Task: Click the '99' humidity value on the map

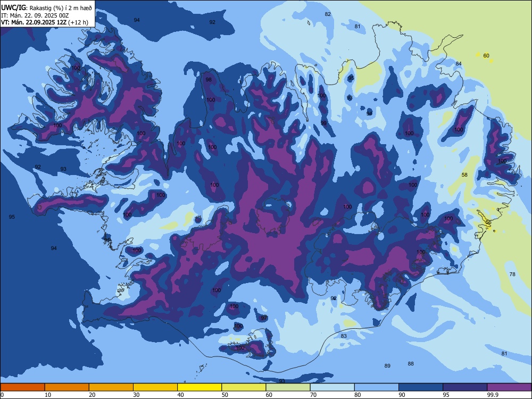Action: (x=323, y=123)
